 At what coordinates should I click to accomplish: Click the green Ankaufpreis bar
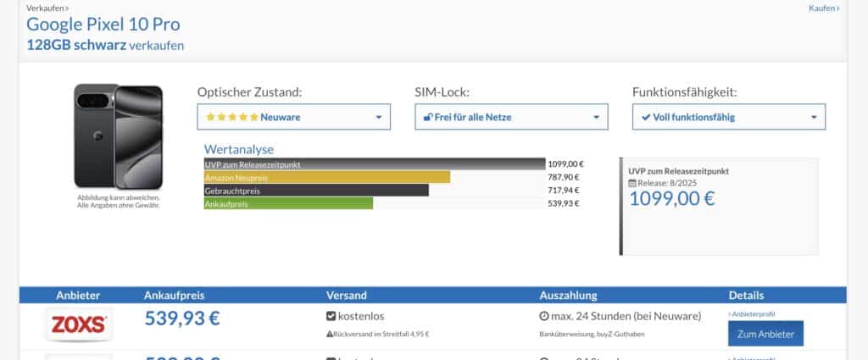288,203
